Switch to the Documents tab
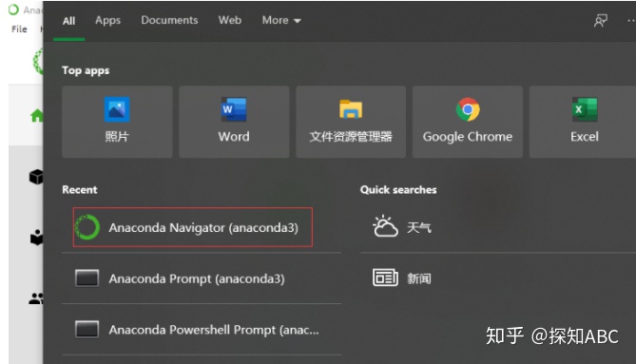 coord(169,20)
